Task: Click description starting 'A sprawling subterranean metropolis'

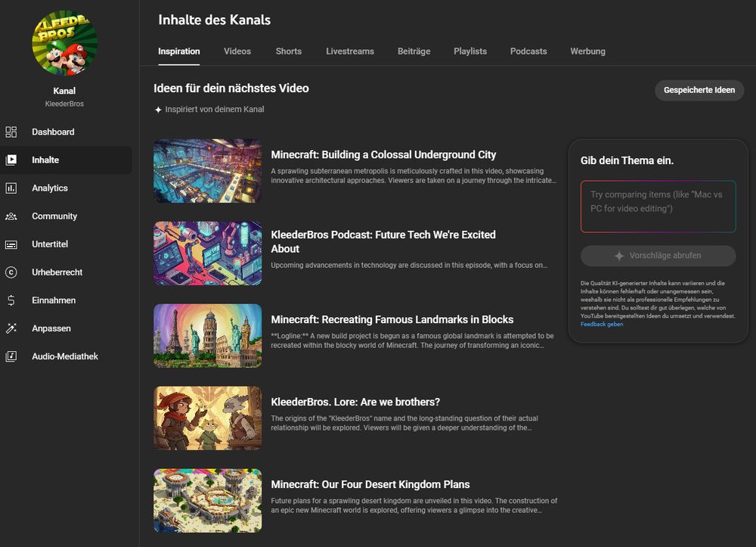Action: [414, 176]
